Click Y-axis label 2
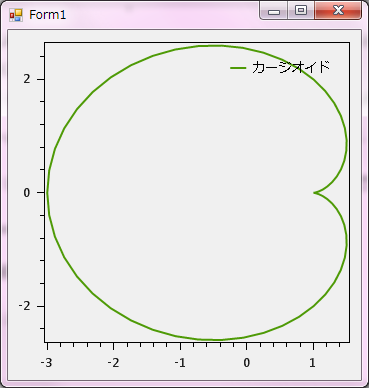 [x=27, y=79]
